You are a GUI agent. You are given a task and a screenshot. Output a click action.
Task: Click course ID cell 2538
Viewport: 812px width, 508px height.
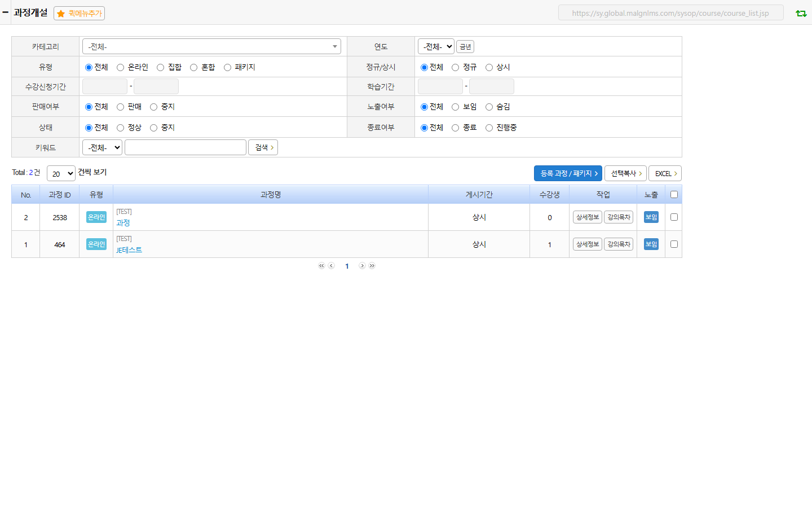[60, 217]
